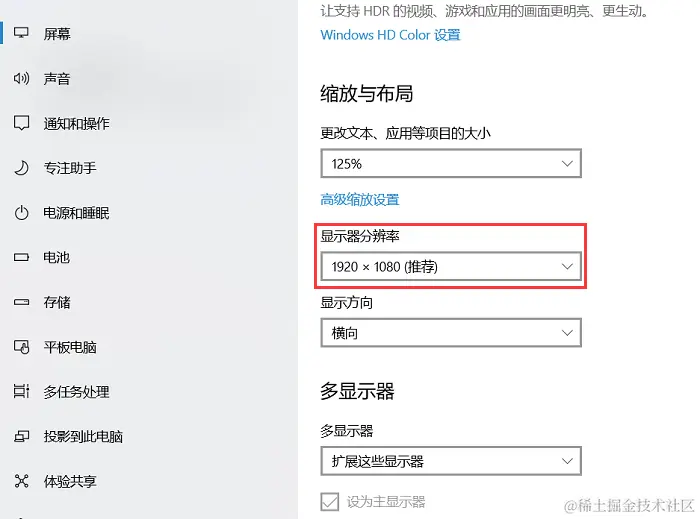Screen dimensions: 700x519
Task: Click the 体验共享 sharing icon
Action: click(x=21, y=481)
